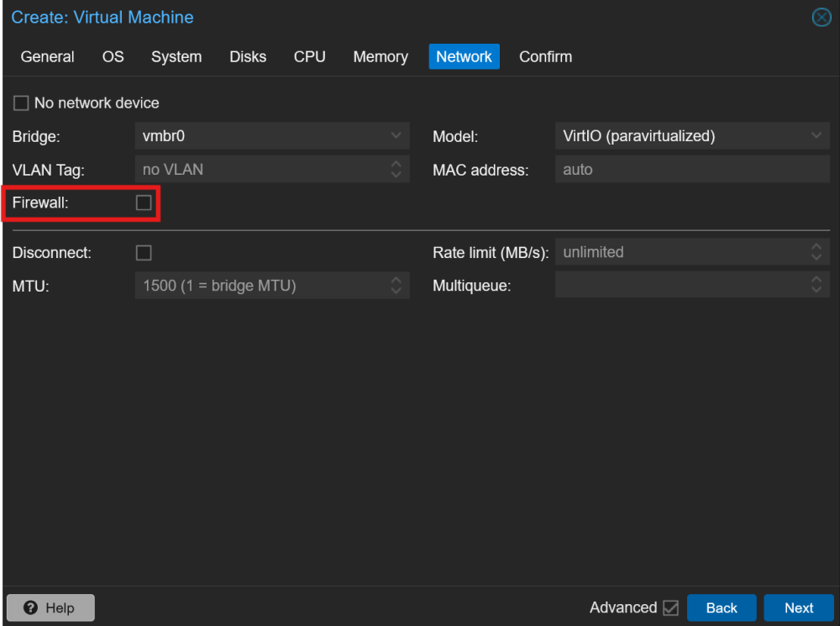Adjust the MTU spinner arrows
Screen dimensions: 840x626
[x=396, y=285]
